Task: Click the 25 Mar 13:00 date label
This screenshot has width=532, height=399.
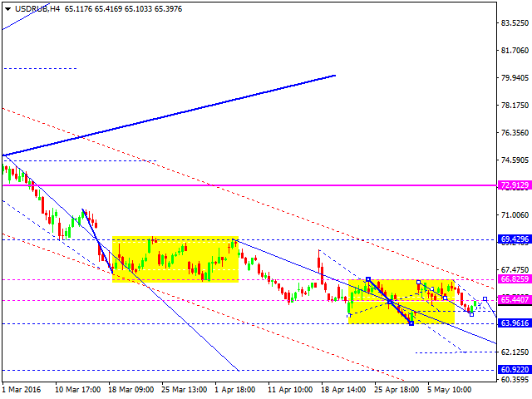Action: (184, 390)
